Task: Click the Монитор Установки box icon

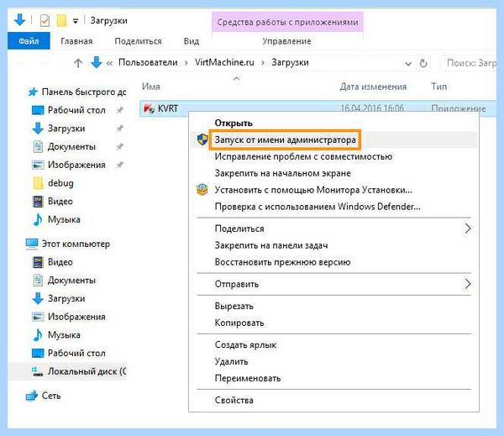Action: tap(202, 190)
